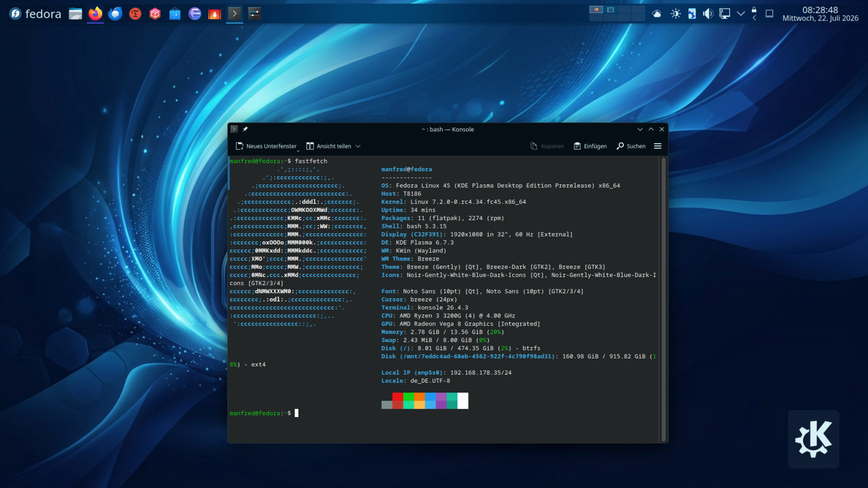Open the cloud tray icon
The width and height of the screenshot is (868, 488).
coord(656,14)
